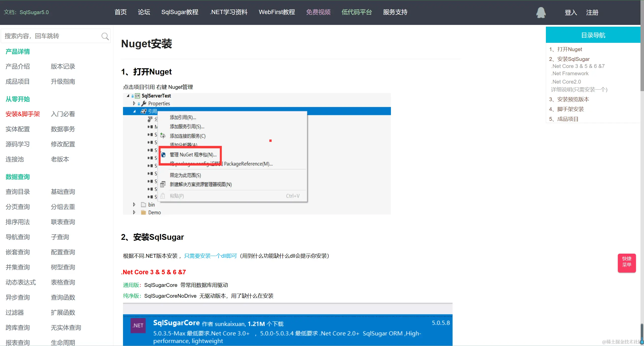This screenshot has height=346, width=644.
Task: Open 查询函数 sidebar link
Action: click(63, 297)
